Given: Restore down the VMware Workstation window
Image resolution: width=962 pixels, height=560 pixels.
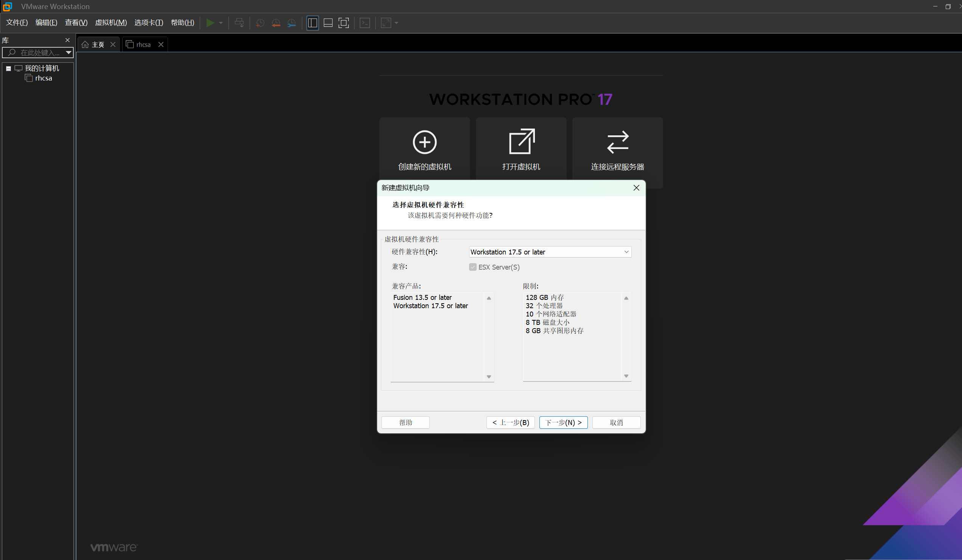Looking at the screenshot, I should click(948, 6).
